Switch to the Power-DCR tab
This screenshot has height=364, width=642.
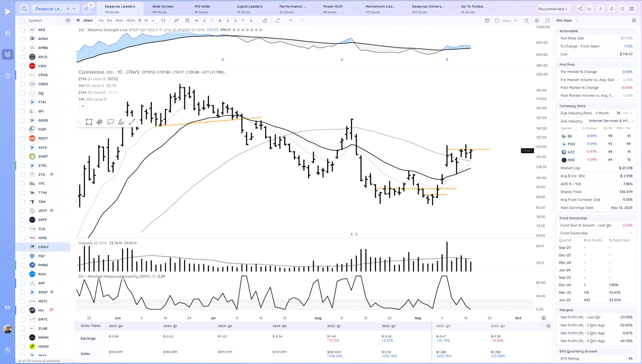click(x=333, y=9)
